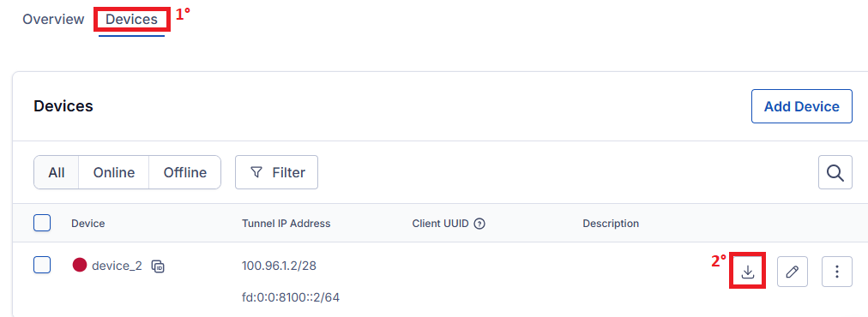Download the device_2 configuration file
This screenshot has width=868, height=317.
point(748,271)
